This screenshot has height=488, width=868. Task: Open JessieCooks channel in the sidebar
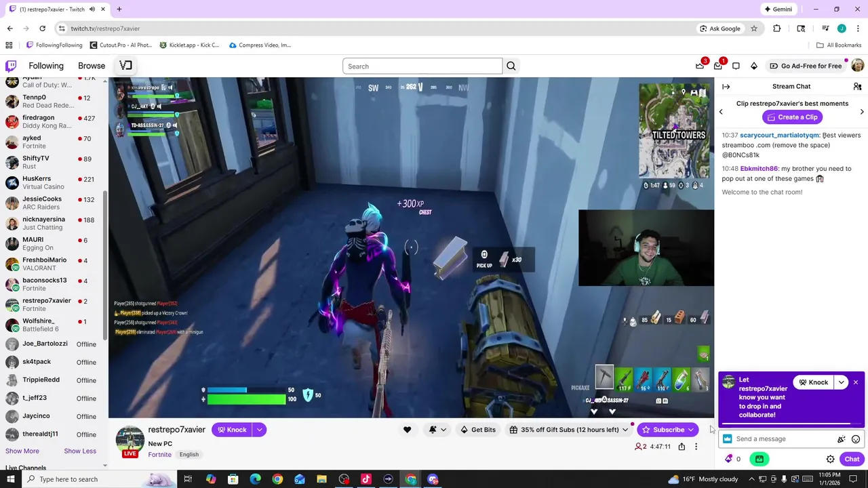(x=53, y=203)
